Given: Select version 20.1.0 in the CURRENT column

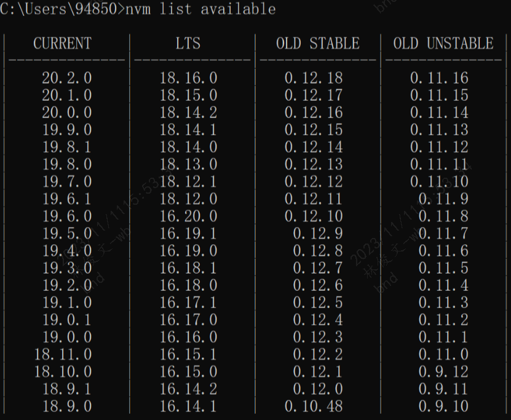Looking at the screenshot, I should [x=67, y=95].
